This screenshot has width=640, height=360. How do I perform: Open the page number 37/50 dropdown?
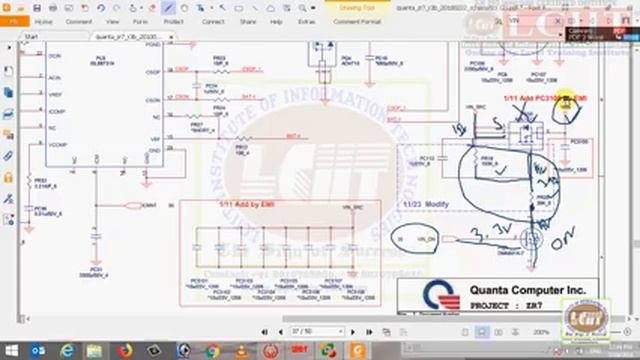[340, 332]
